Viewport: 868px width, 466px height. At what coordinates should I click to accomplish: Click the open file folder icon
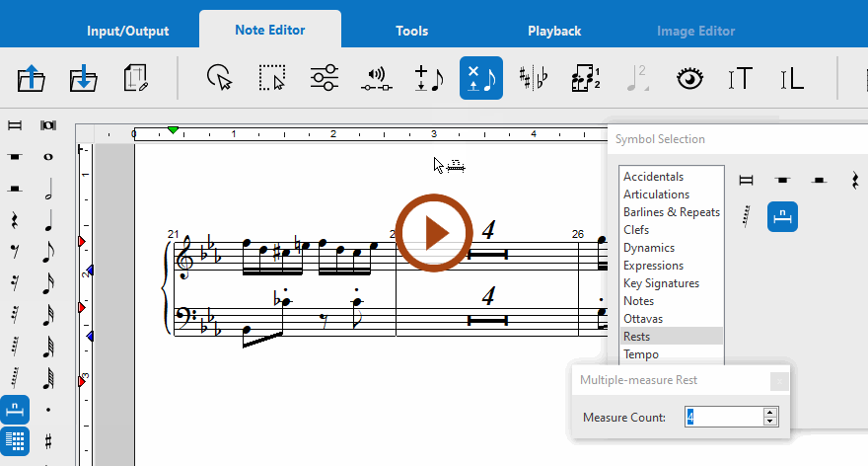[31, 78]
